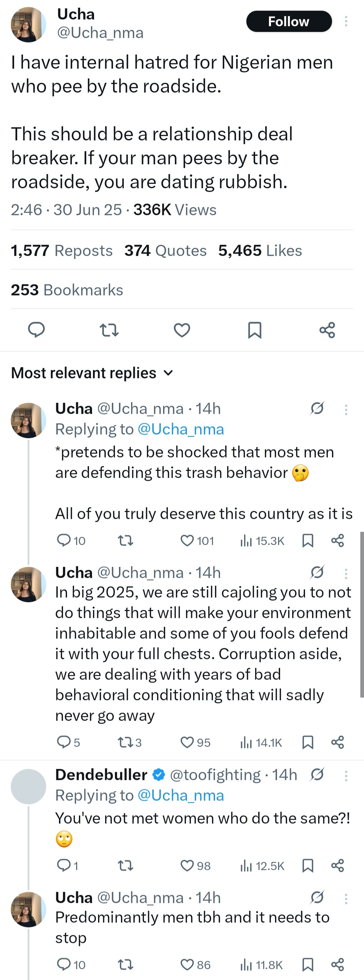Like the main post about roadside peeing
The height and width of the screenshot is (980, 364).
click(x=182, y=329)
